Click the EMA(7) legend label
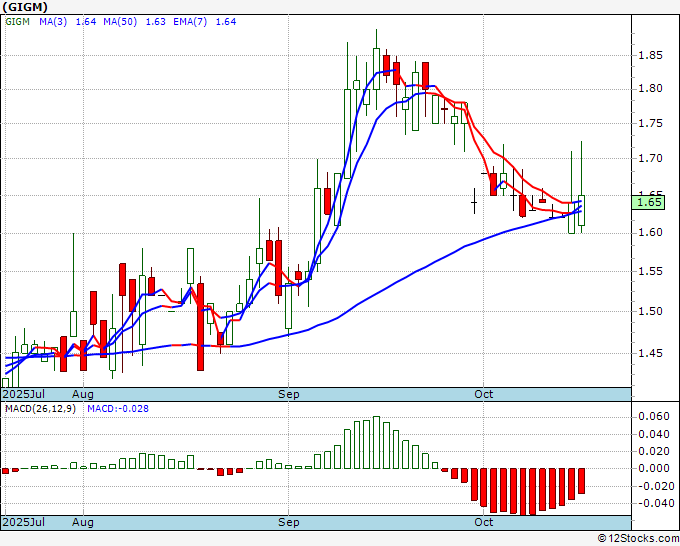Viewport: 680px width, 546px height. [x=190, y=22]
